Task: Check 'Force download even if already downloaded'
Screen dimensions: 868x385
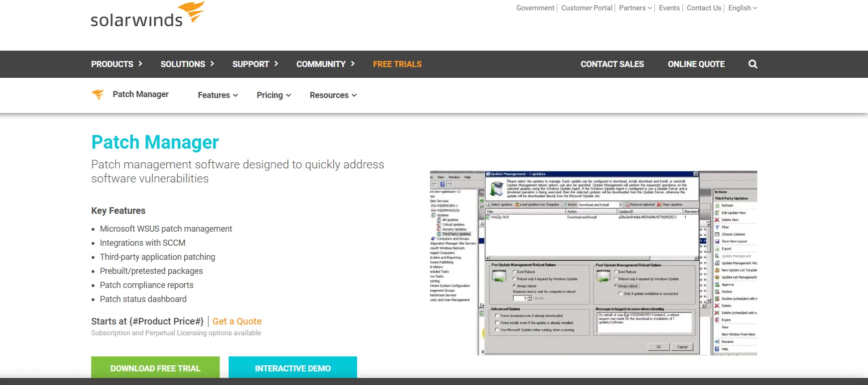Action: click(x=497, y=316)
